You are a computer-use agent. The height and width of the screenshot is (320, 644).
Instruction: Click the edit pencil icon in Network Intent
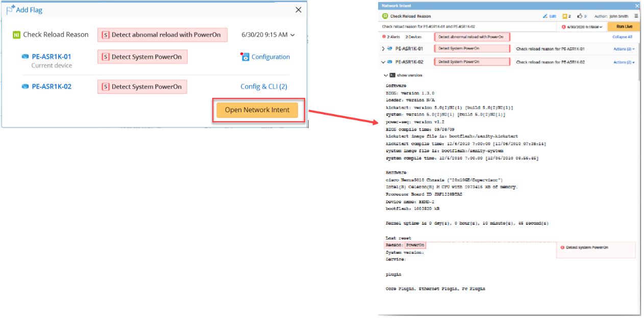545,16
